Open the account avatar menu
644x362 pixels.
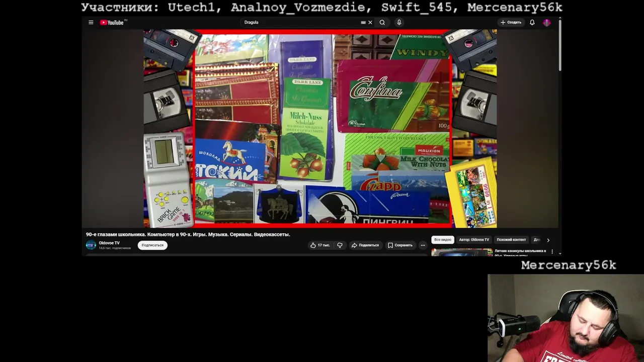546,23
